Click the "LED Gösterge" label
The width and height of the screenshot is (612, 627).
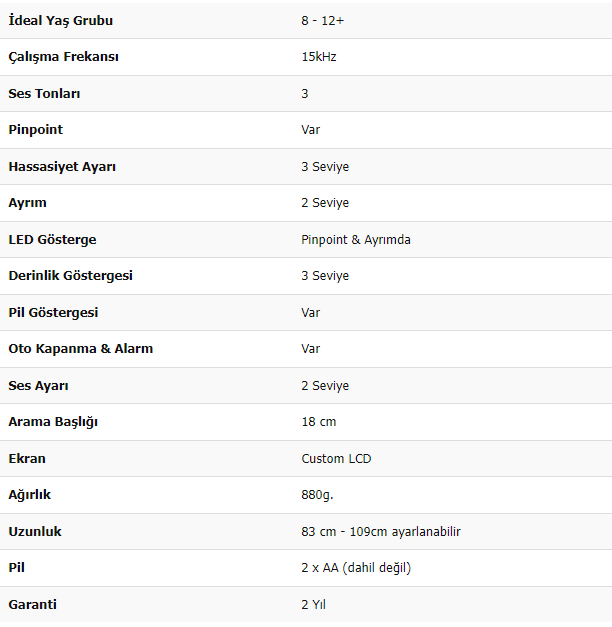52,239
